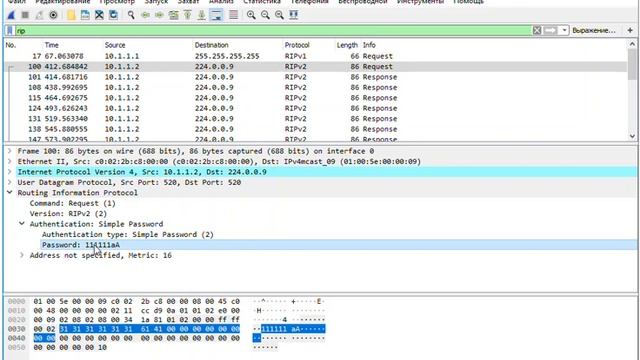Expand User Datagram Protocol section
The width and height of the screenshot is (640, 360).
9,182
